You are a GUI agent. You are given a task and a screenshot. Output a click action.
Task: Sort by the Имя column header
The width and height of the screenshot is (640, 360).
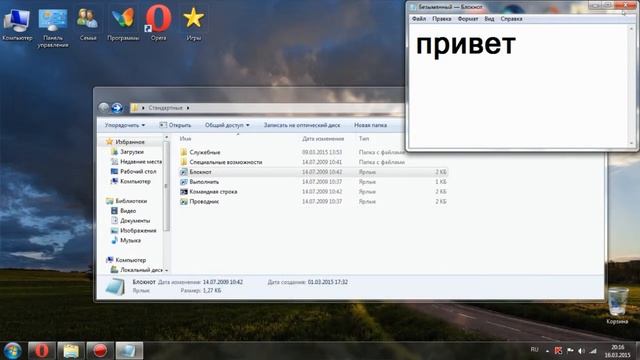[x=185, y=139]
